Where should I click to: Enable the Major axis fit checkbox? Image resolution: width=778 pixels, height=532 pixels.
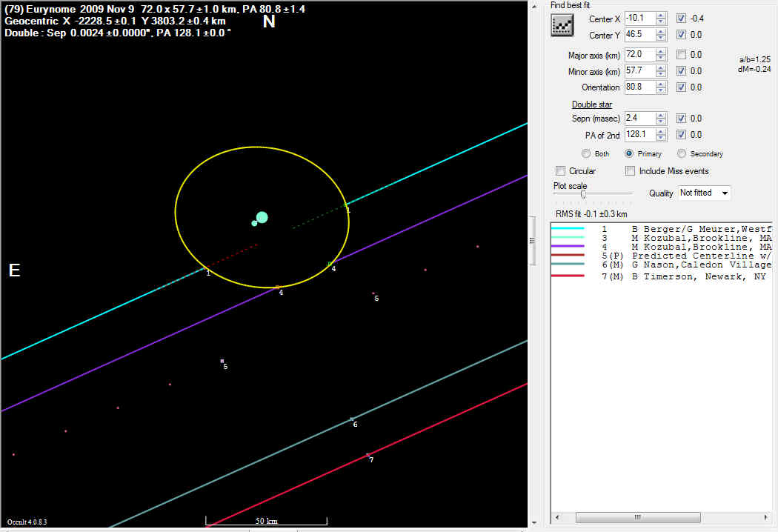coord(681,55)
